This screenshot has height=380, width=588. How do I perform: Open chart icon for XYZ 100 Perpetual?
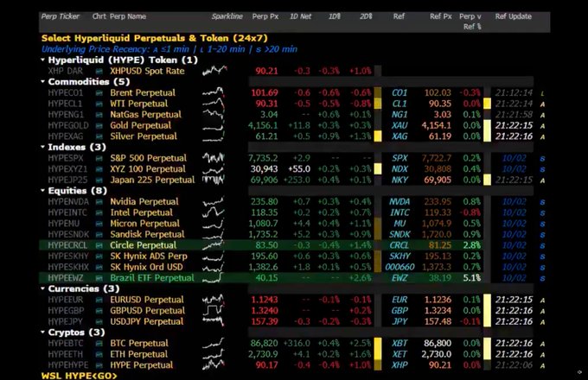99,169
